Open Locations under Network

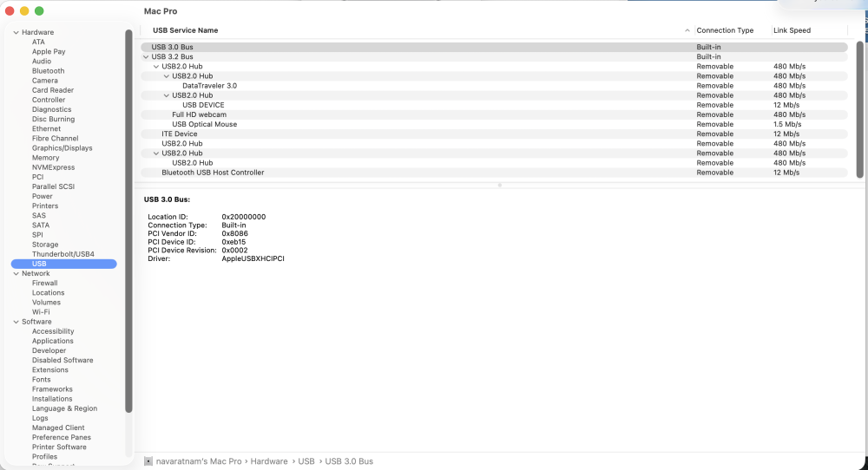pyautogui.click(x=48, y=293)
